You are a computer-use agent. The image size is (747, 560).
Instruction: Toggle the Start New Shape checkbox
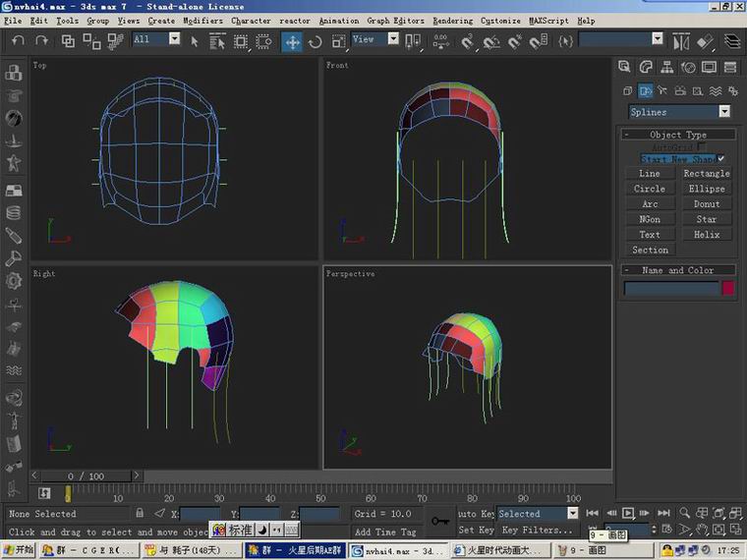coord(720,158)
